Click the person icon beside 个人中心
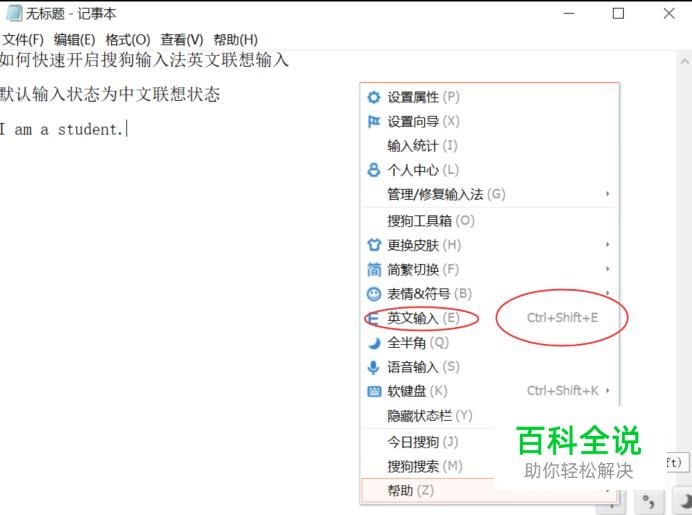The width and height of the screenshot is (692, 515). [x=374, y=170]
